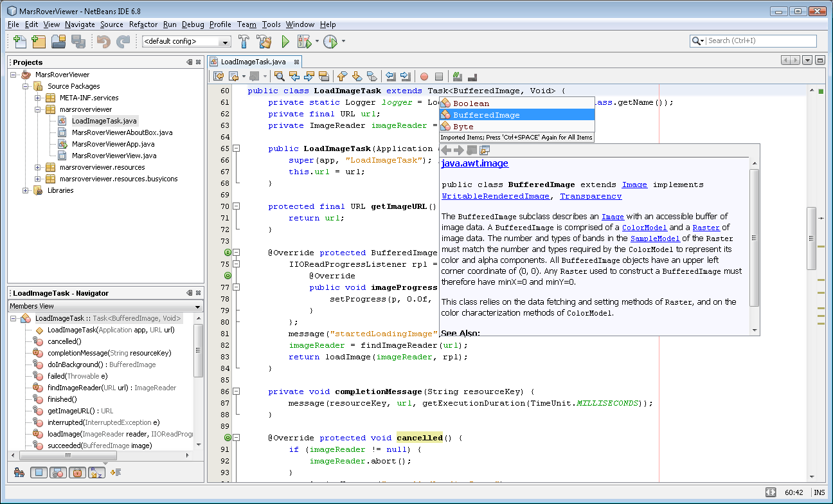Select the Clean and Build icon

(264, 40)
